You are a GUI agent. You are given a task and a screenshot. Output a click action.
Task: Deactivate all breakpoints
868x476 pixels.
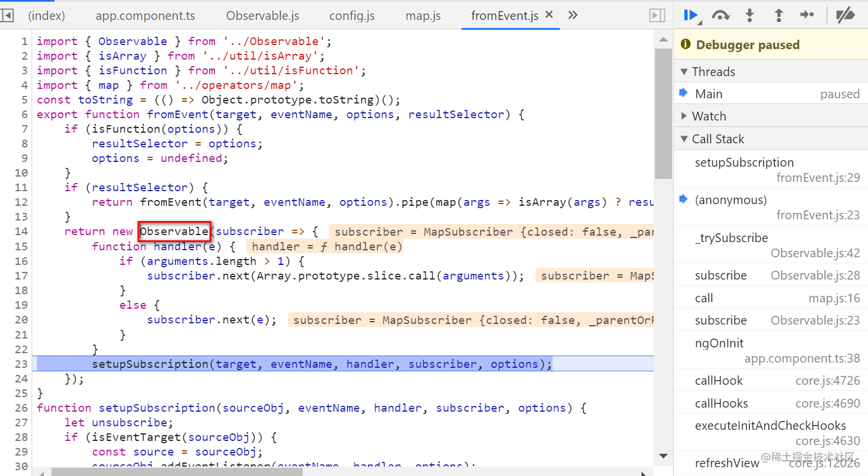point(846,15)
